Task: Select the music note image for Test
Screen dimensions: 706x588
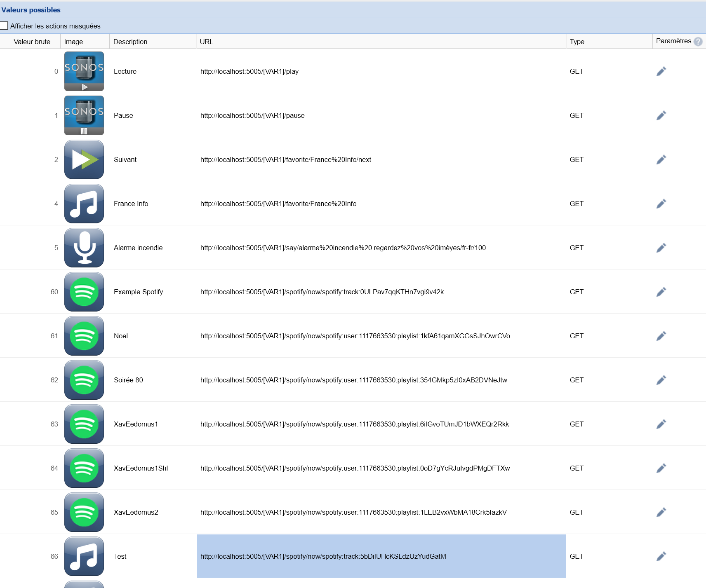Action: tap(84, 556)
